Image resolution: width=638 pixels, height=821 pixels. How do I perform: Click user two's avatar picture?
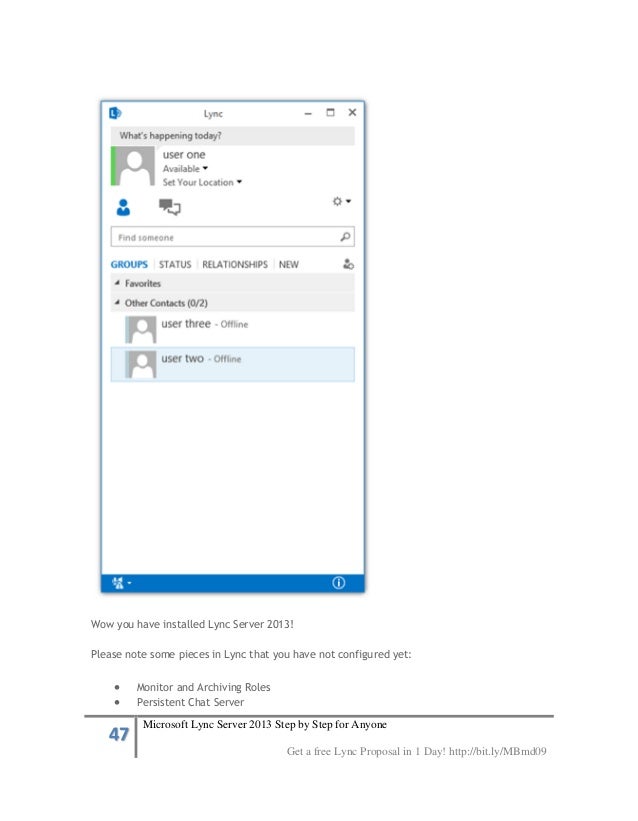(x=141, y=364)
